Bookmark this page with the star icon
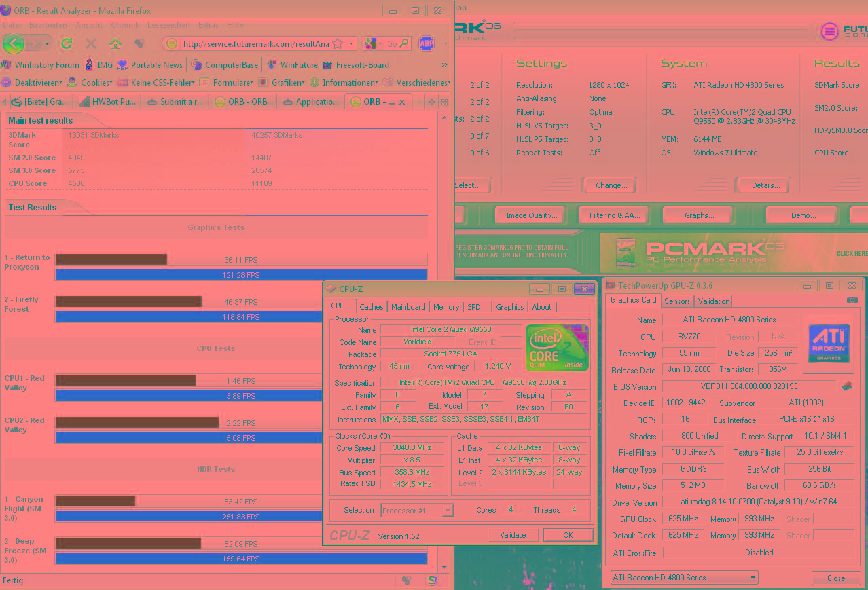 338,43
